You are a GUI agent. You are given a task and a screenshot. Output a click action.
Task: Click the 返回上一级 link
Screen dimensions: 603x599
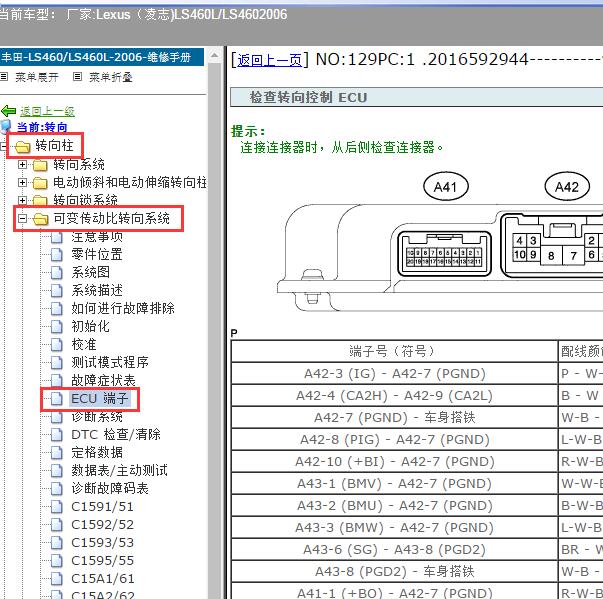click(47, 111)
